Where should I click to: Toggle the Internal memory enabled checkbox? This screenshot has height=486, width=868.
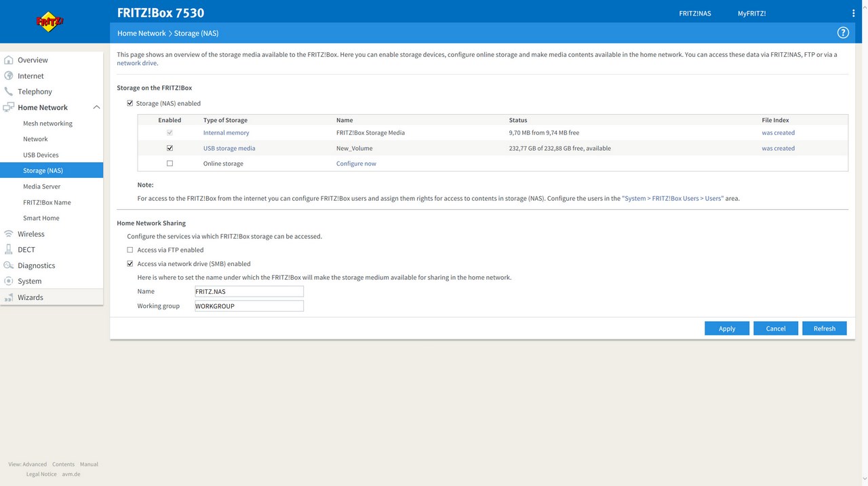coord(170,132)
